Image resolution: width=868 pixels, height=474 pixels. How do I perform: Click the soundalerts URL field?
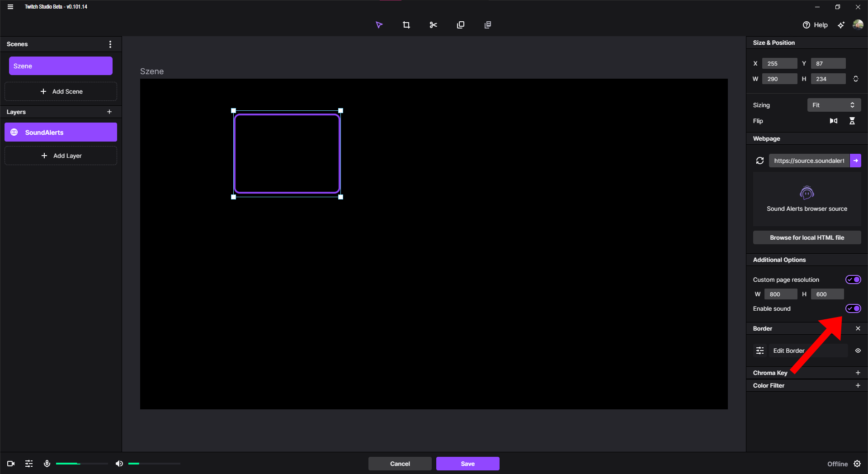[x=809, y=161]
